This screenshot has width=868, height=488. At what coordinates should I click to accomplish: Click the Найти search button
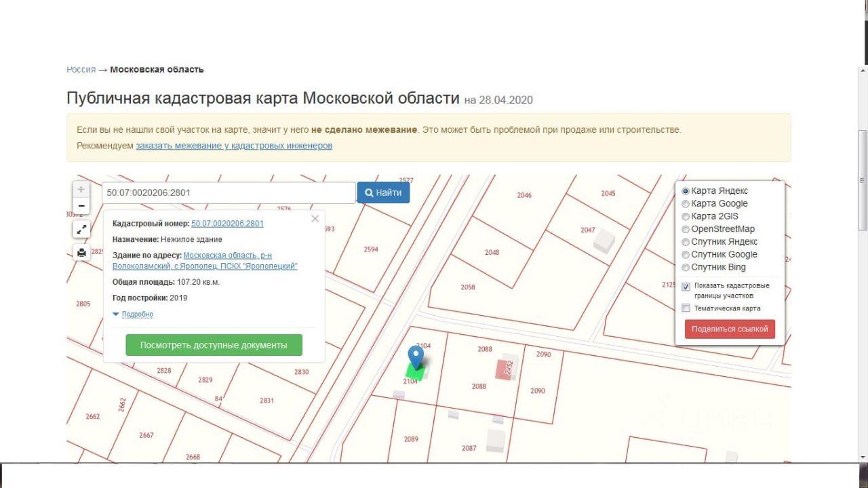tap(383, 192)
